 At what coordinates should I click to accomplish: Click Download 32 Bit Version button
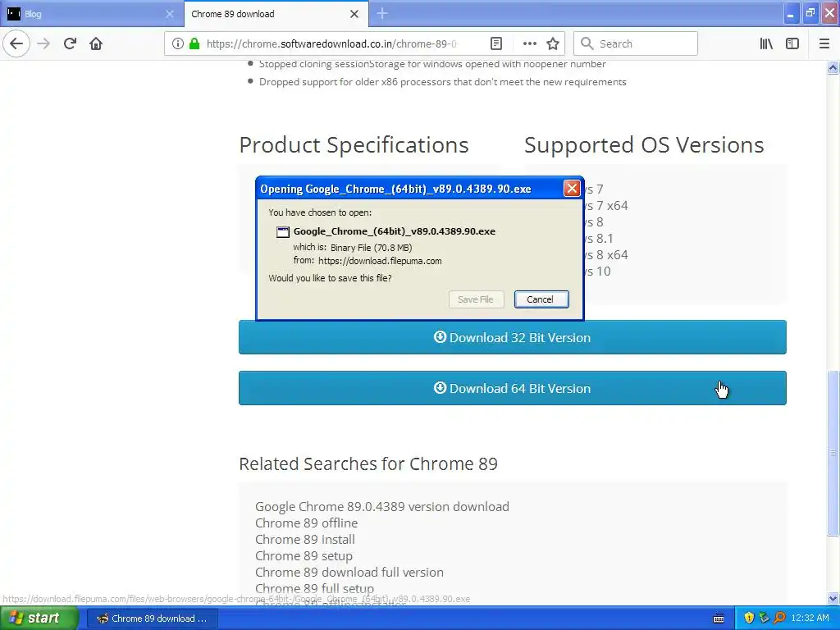[512, 337]
